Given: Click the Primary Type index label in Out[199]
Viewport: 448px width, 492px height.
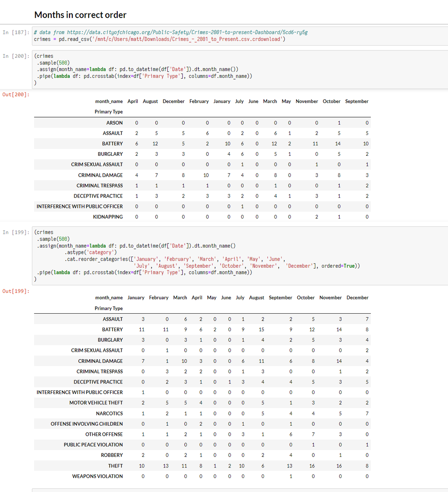Looking at the screenshot, I should coord(109,308).
